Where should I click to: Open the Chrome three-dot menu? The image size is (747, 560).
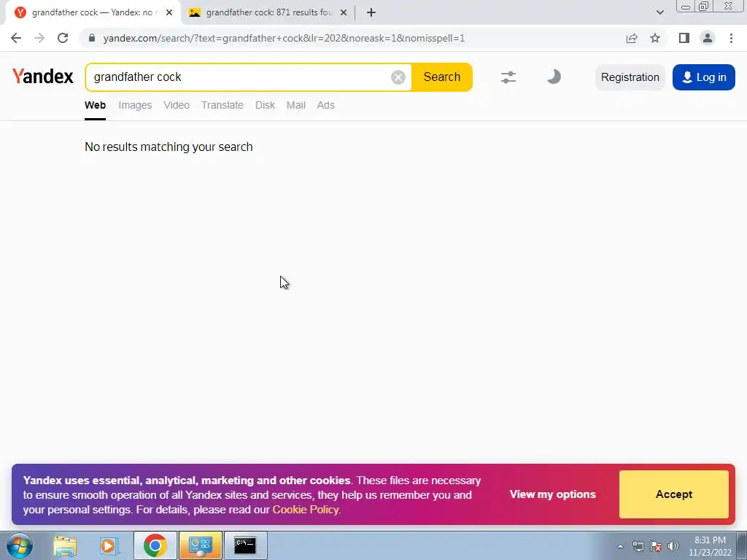coord(731,38)
